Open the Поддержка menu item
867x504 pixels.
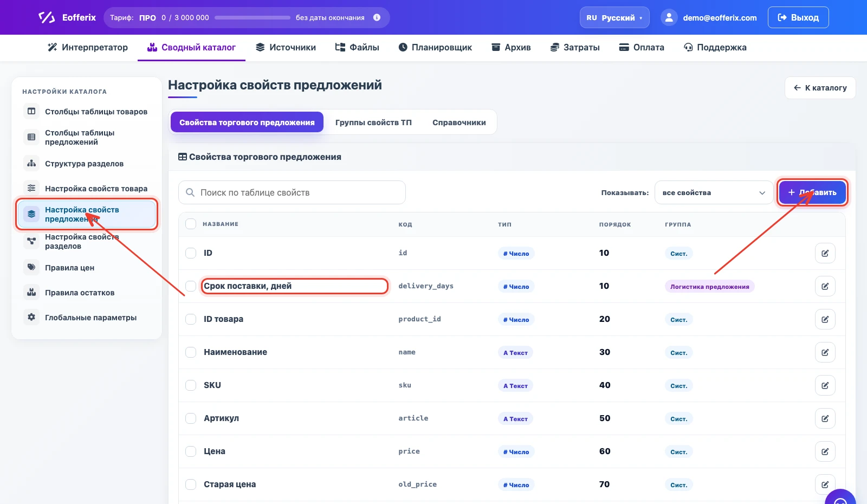coord(715,47)
